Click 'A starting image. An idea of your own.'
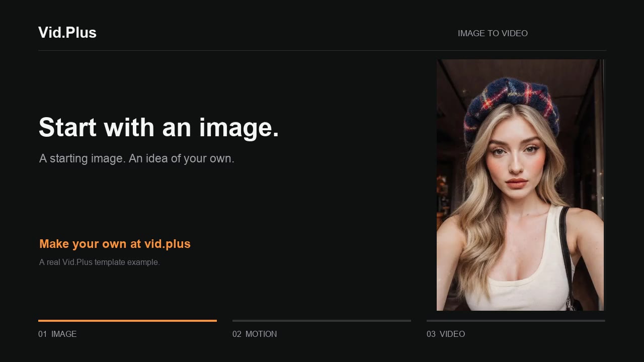 click(137, 158)
